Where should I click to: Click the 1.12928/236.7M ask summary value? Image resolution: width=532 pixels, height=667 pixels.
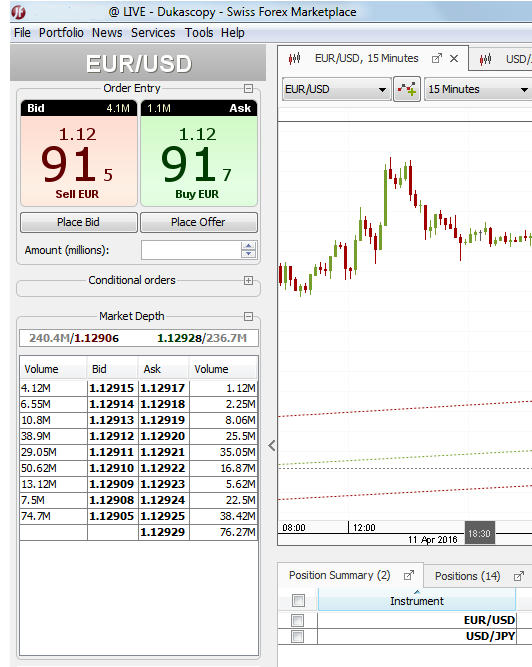[202, 338]
